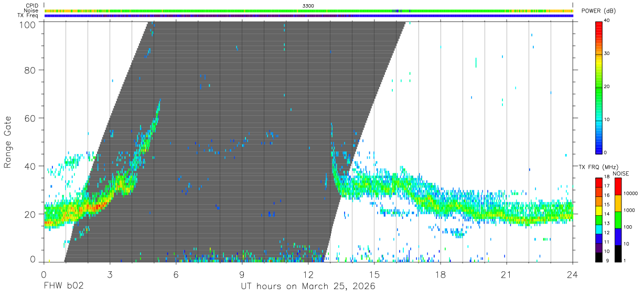
Task: Click the FHW b02 radar label
Action: click(x=63, y=287)
